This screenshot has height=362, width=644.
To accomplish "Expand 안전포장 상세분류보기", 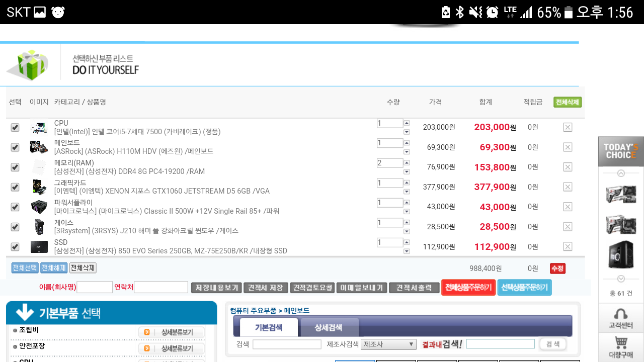I will point(172,348).
